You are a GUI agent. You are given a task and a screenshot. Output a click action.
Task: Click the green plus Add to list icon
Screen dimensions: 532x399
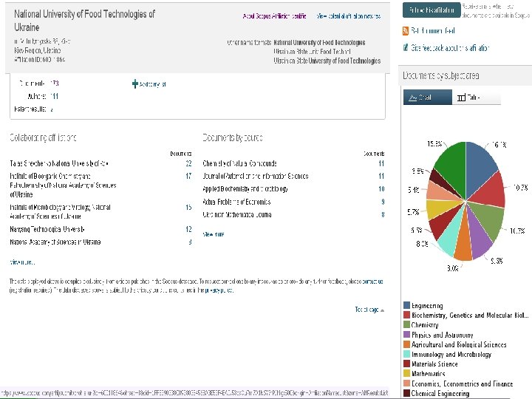pos(135,84)
